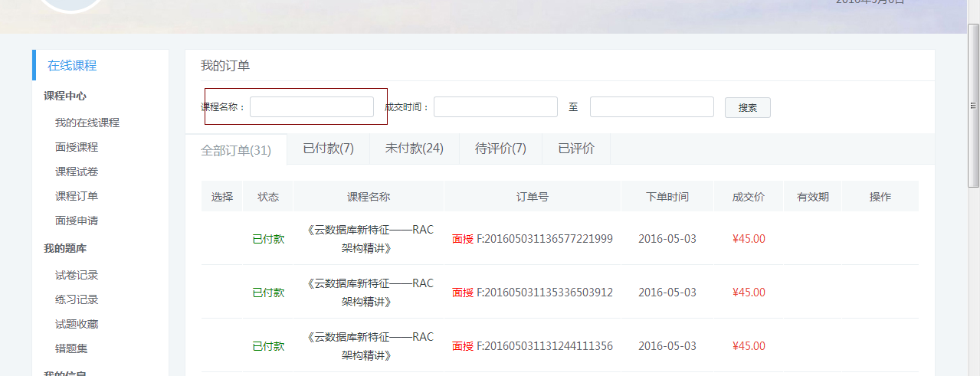Open the 已付款(7) tab
The image size is (980, 376).
pyautogui.click(x=328, y=149)
